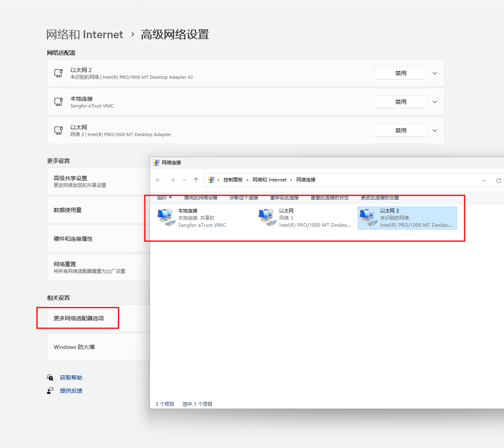Click the Back arrow in Network Connections window

(158, 180)
